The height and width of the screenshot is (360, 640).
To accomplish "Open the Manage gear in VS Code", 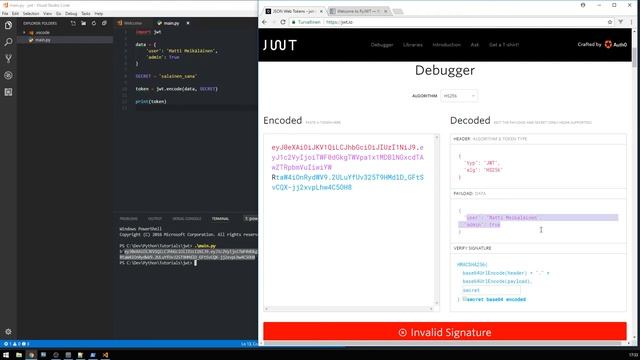I will [x=8, y=332].
